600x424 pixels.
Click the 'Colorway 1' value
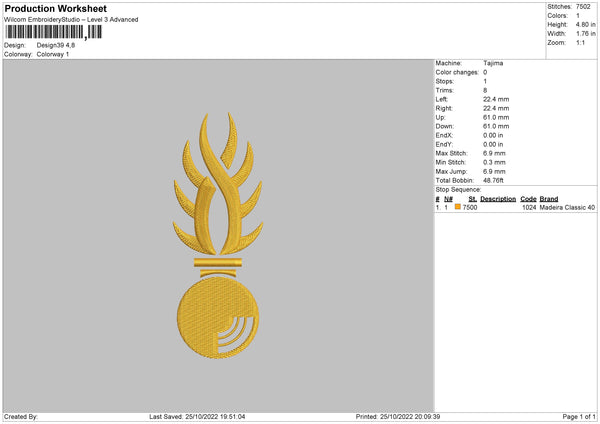[53, 54]
